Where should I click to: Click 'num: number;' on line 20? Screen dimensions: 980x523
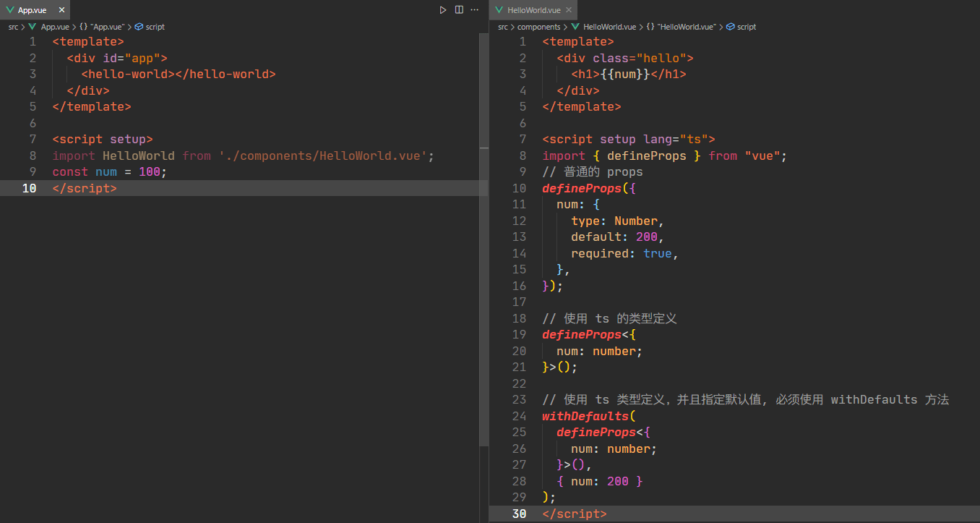coord(600,351)
